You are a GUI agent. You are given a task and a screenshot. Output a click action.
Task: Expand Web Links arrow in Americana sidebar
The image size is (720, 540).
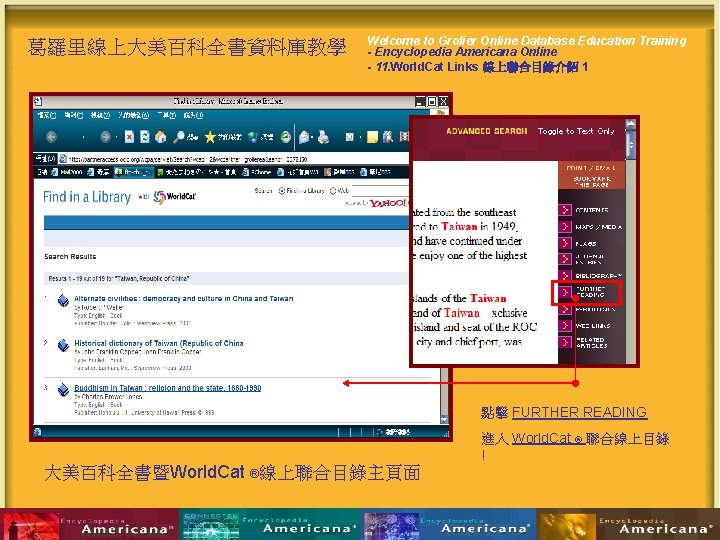click(x=565, y=326)
